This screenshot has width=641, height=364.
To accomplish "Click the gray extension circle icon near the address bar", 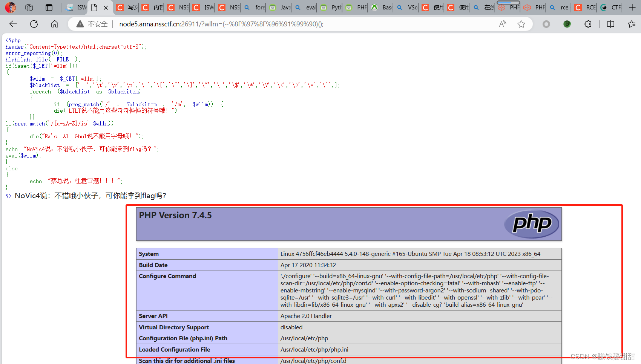I will (x=546, y=24).
